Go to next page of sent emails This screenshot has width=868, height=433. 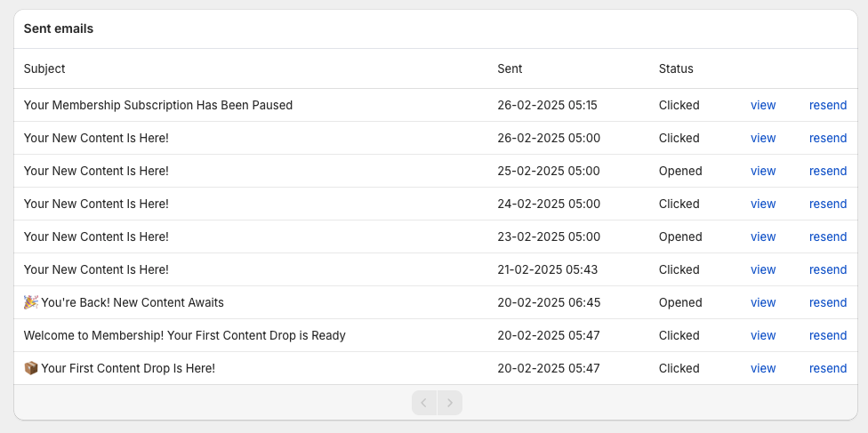450,403
